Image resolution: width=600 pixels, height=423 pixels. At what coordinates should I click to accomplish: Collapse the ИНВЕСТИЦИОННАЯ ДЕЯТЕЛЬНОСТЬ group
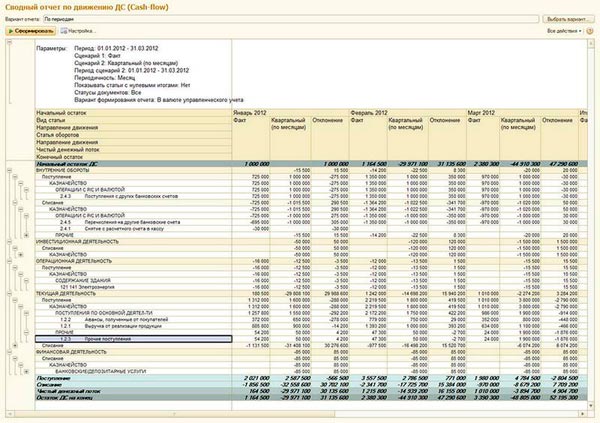(11, 240)
